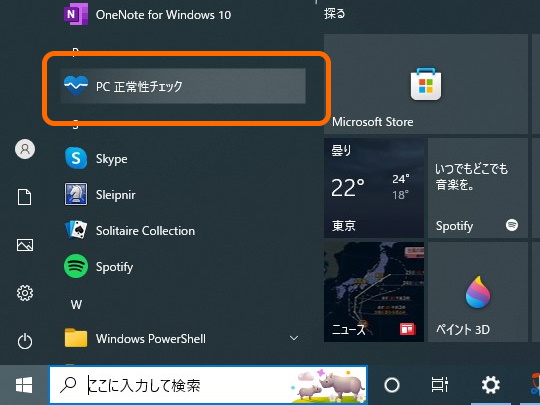Open Microsoft Store tile
The image size is (540, 405).
[x=426, y=84]
